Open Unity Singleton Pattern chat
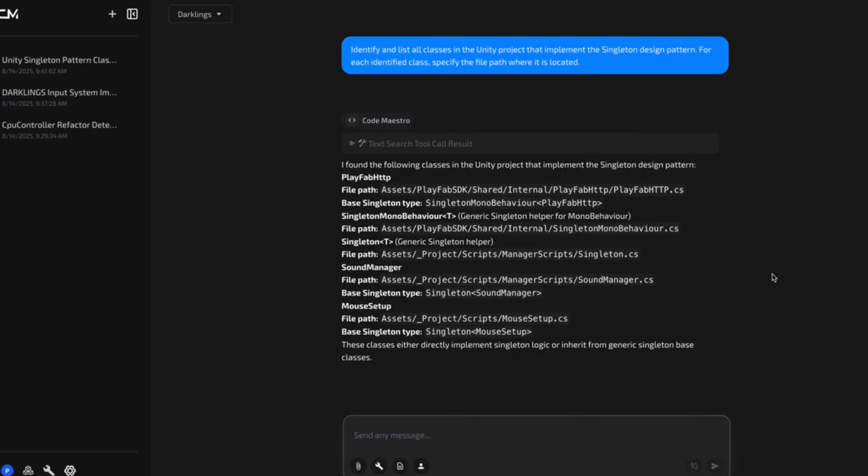Viewport: 868px width, 476px height. click(x=59, y=60)
